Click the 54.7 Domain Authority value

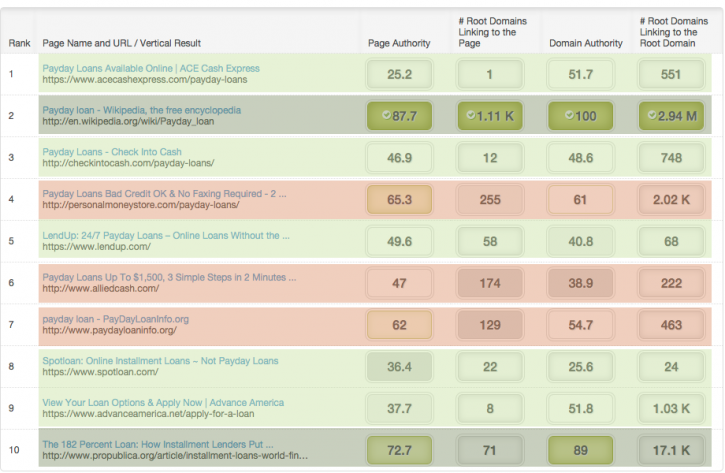(x=581, y=325)
